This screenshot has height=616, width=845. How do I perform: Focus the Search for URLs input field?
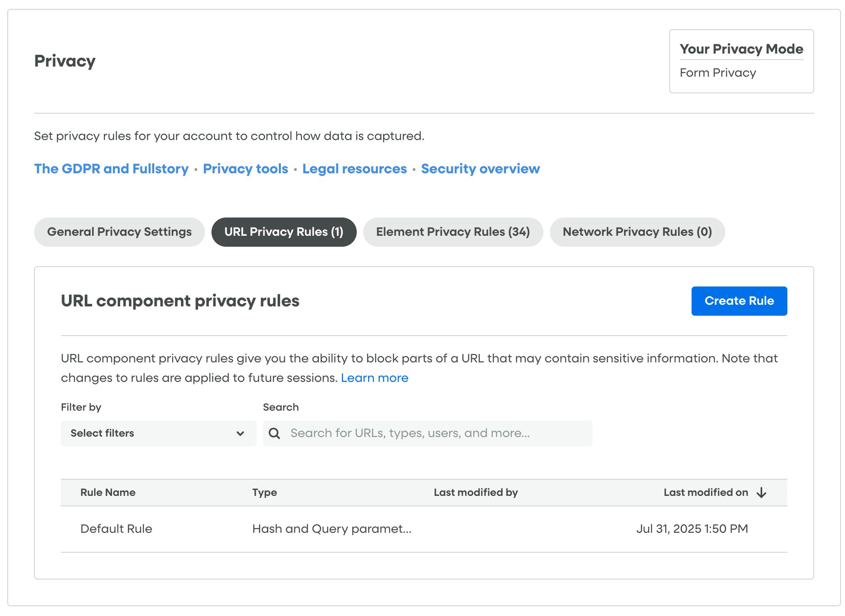438,433
